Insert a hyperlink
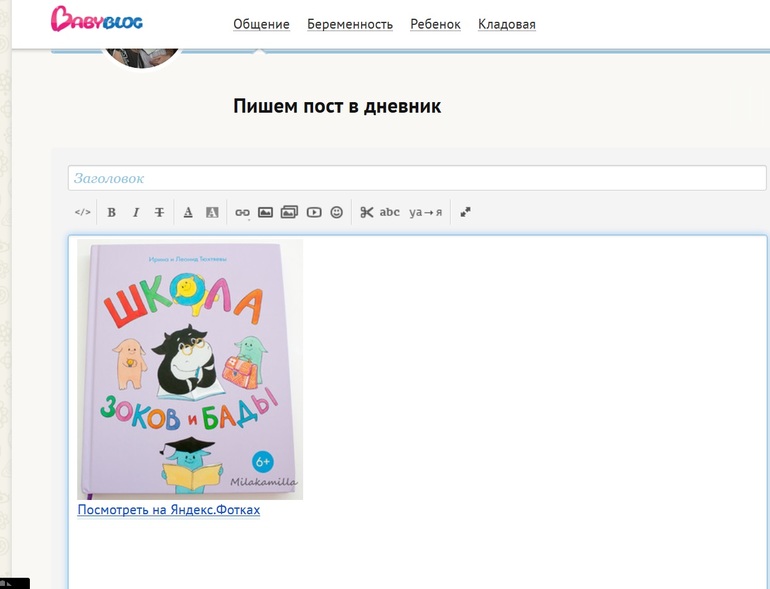This screenshot has width=770, height=589. click(x=242, y=212)
